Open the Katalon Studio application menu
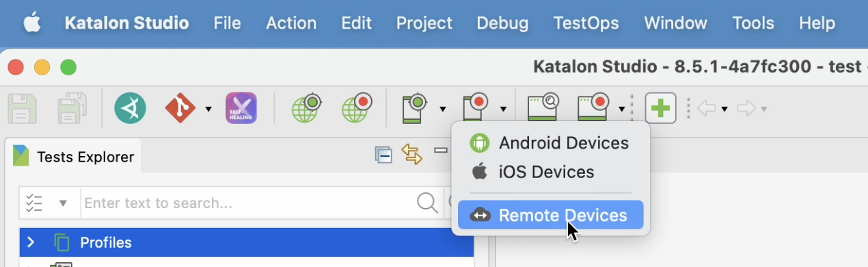Viewport: 868px width, 267px height. [126, 23]
